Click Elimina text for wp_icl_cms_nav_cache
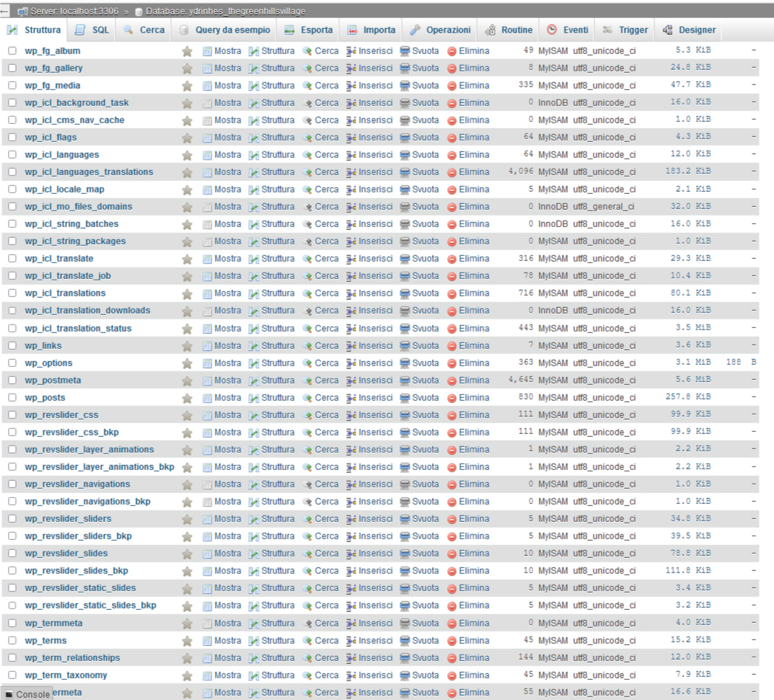Image resolution: width=774 pixels, height=700 pixels. click(x=474, y=120)
